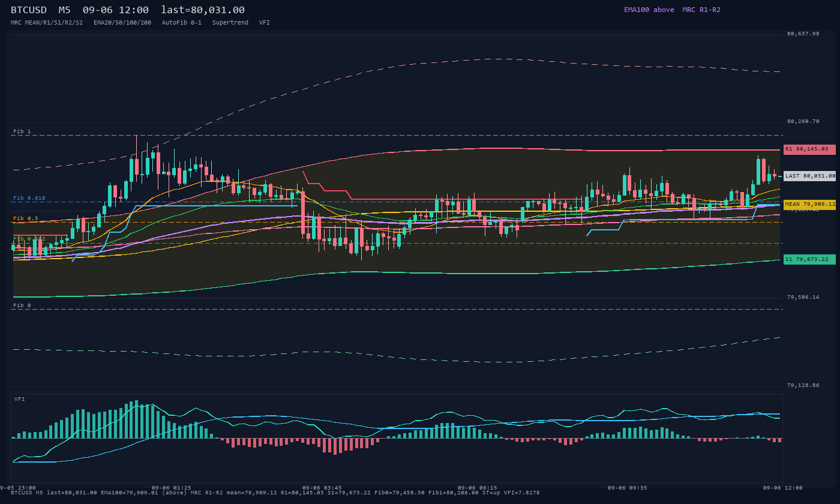This screenshot has width=840, height=504.
Task: Click the 09-05 23:00 time axis label
Action: point(18,488)
